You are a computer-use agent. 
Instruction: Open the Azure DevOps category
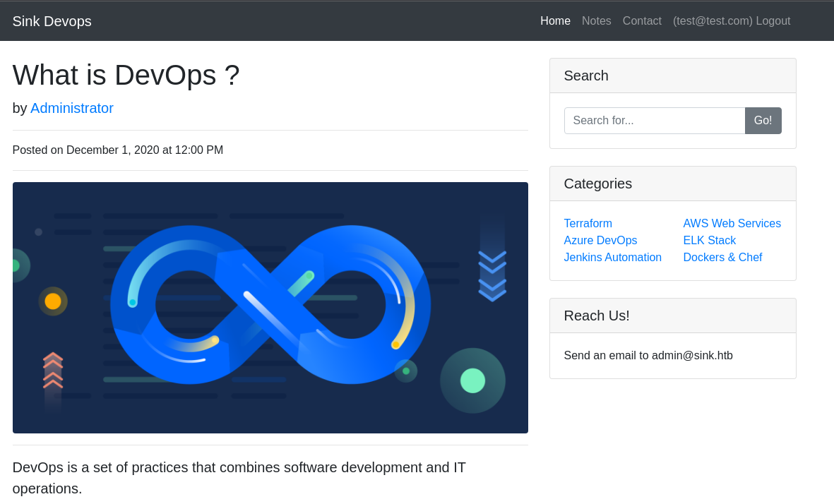[600, 241]
